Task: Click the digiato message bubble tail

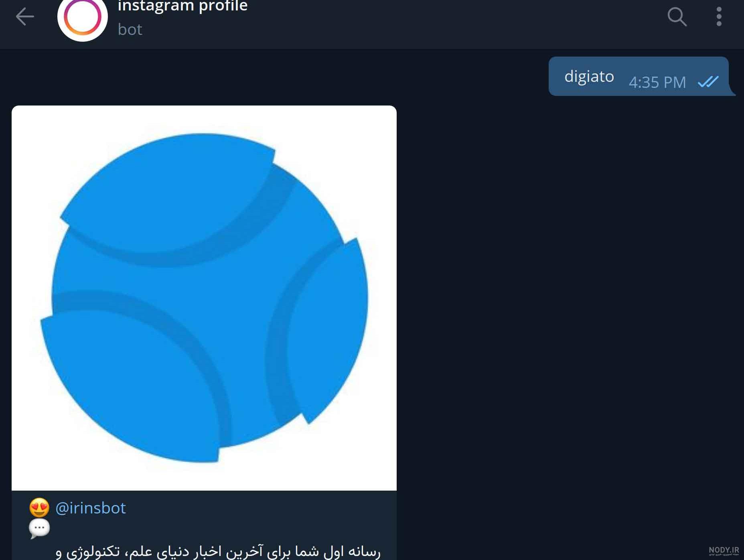Action: point(732,91)
